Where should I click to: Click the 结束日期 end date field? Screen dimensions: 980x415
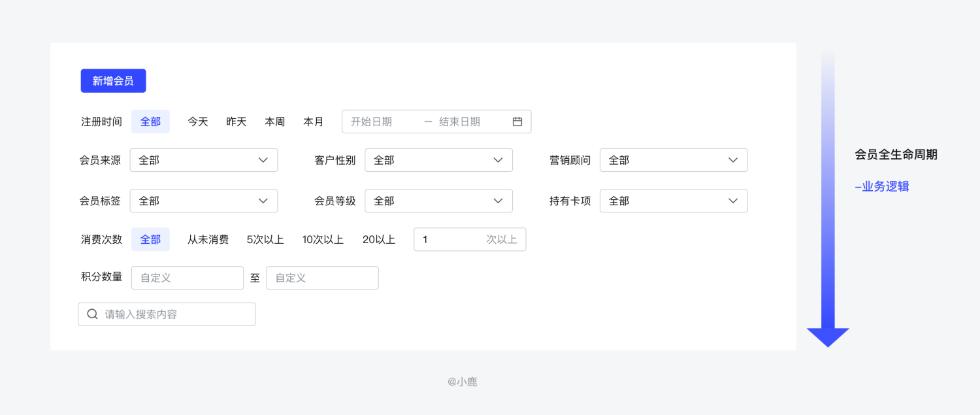point(470,122)
